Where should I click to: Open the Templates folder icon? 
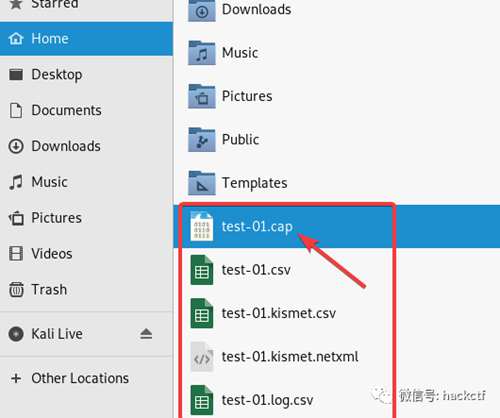pyautogui.click(x=202, y=183)
